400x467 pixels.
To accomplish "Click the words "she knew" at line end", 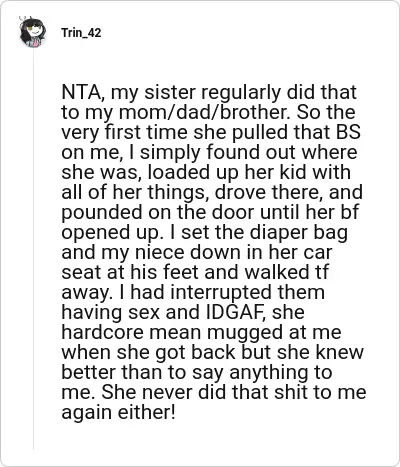I will click(x=320, y=352).
